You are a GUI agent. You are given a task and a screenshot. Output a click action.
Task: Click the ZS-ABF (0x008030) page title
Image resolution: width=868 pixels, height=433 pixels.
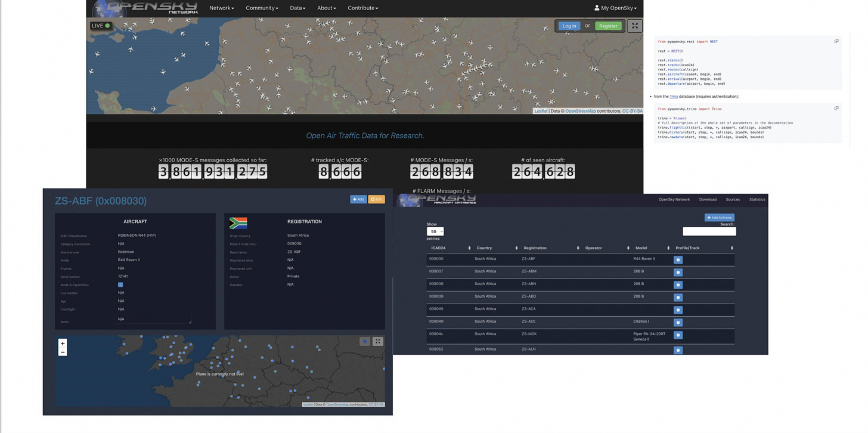[101, 200]
